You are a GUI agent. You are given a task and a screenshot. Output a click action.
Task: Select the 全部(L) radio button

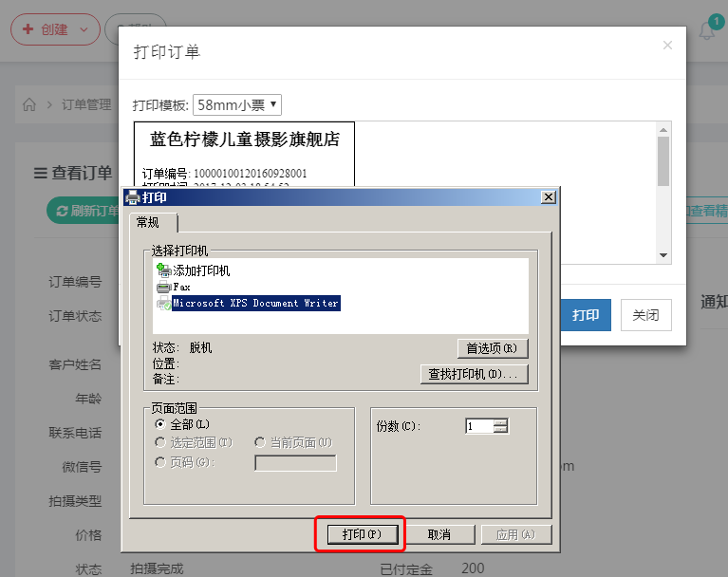[159, 424]
